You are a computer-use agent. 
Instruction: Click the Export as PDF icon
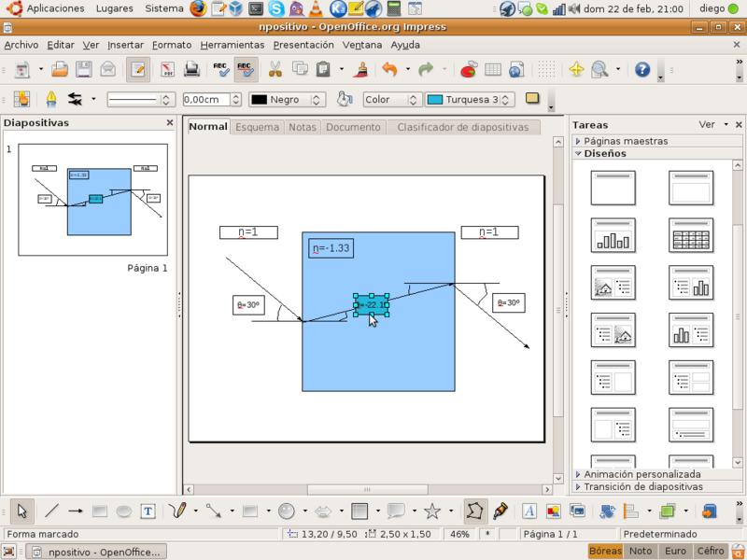pyautogui.click(x=168, y=69)
